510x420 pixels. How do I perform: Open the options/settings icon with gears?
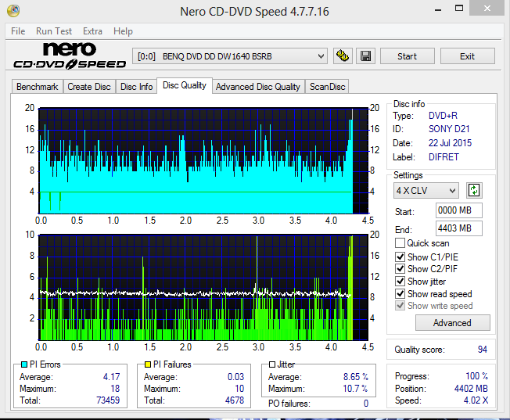point(343,56)
